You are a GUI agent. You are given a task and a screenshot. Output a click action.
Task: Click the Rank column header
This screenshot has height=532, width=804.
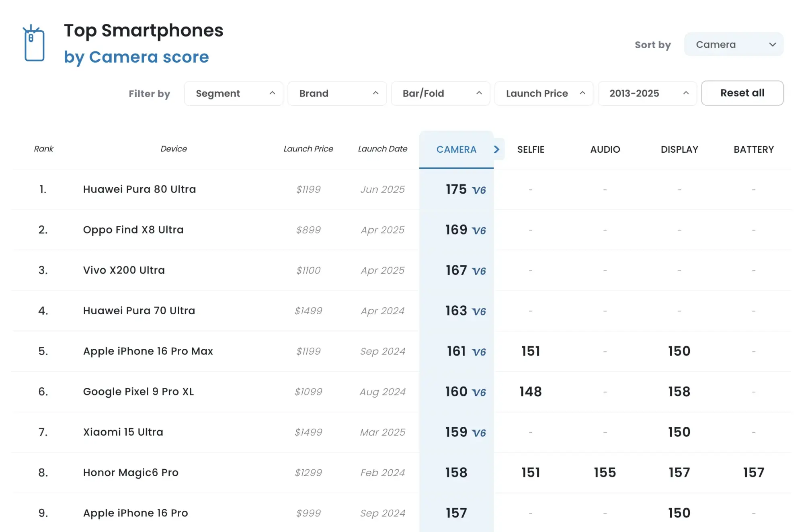pyautogui.click(x=44, y=149)
